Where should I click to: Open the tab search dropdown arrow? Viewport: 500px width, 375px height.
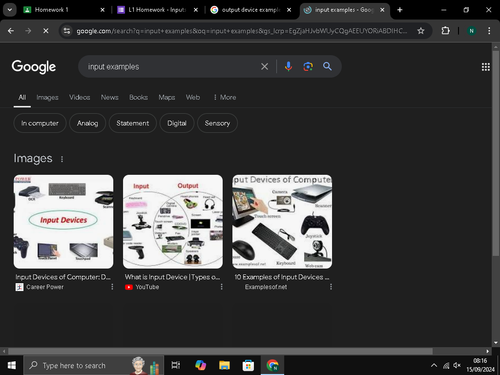click(x=10, y=10)
